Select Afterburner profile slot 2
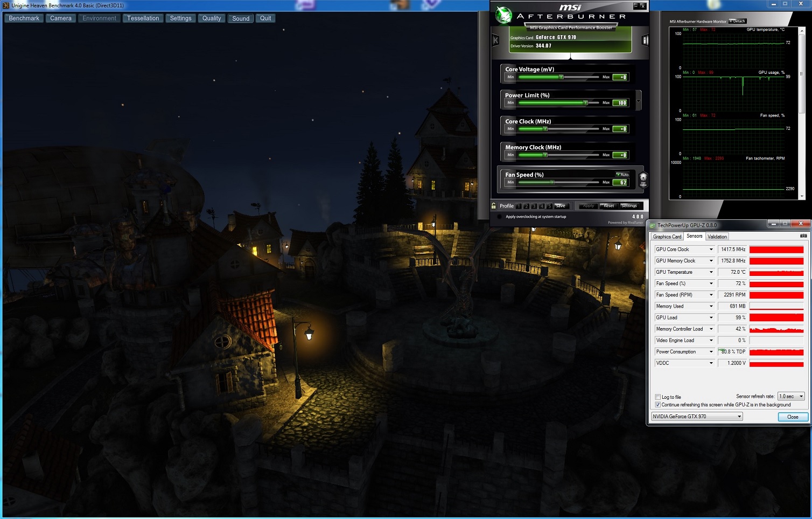812x519 pixels. pyautogui.click(x=527, y=206)
